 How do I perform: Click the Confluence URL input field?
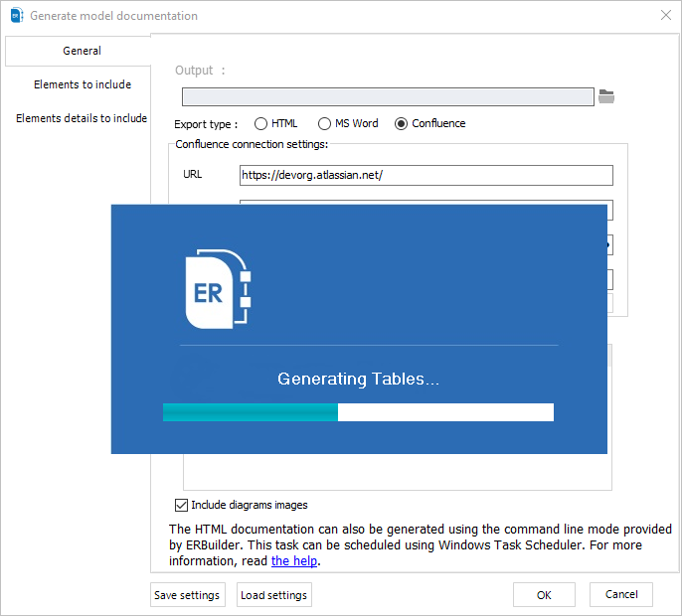pos(426,175)
